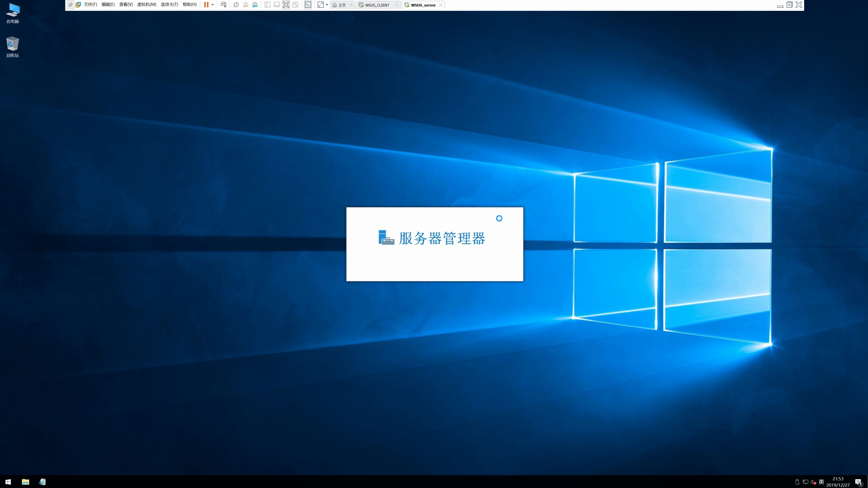868x488 pixels.
Task: Click the Unity mode icon
Action: (295, 5)
